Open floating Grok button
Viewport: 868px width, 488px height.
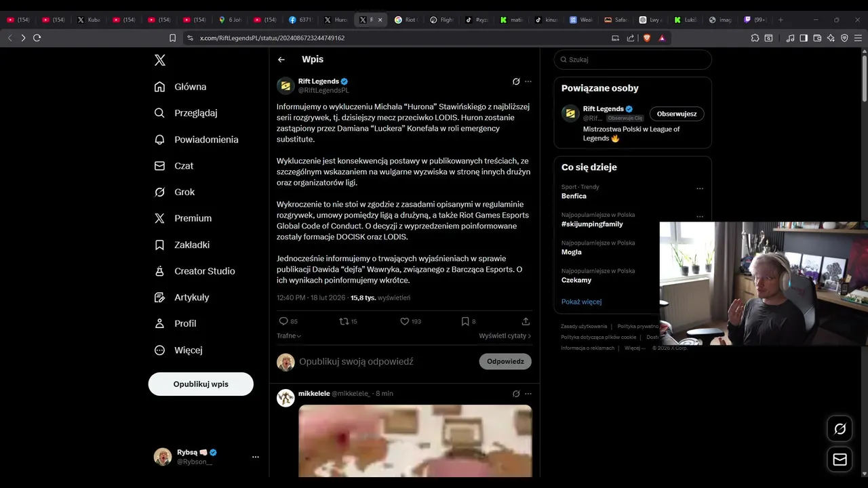point(840,428)
